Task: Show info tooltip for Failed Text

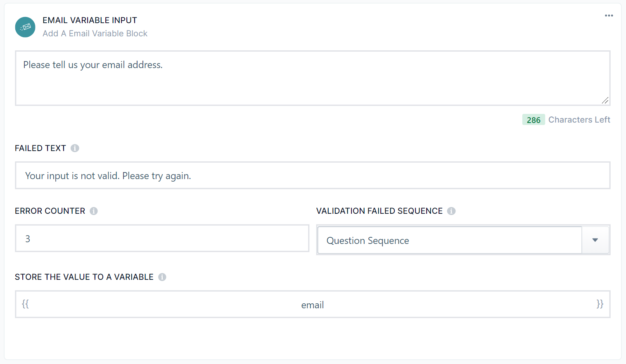Action: coord(75,148)
